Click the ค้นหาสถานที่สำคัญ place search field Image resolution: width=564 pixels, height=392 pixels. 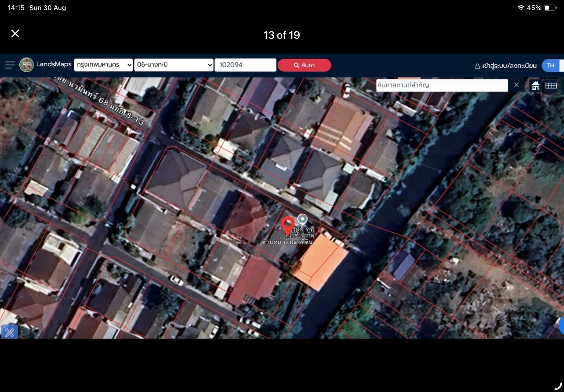(x=442, y=85)
